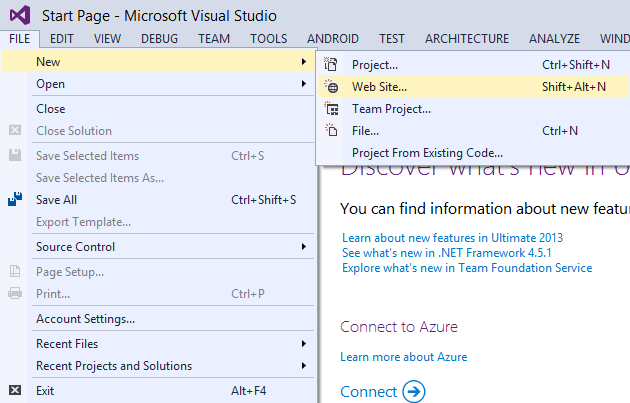Screen dimensions: 630x403
Task: Click the Team Project icon
Action: pyautogui.click(x=333, y=109)
